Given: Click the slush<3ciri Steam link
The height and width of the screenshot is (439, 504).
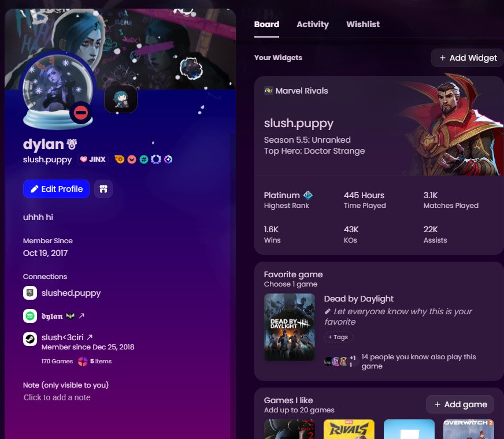Looking at the screenshot, I should point(62,337).
